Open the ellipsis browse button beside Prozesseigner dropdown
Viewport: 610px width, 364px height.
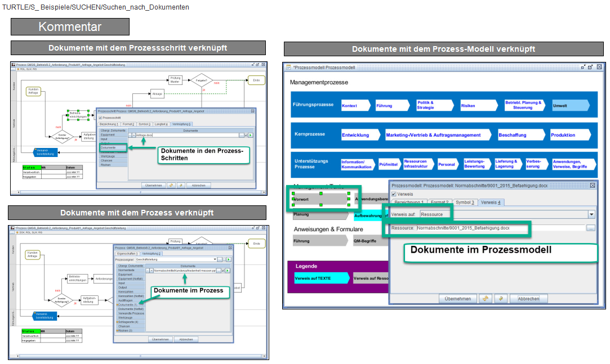coord(220,259)
